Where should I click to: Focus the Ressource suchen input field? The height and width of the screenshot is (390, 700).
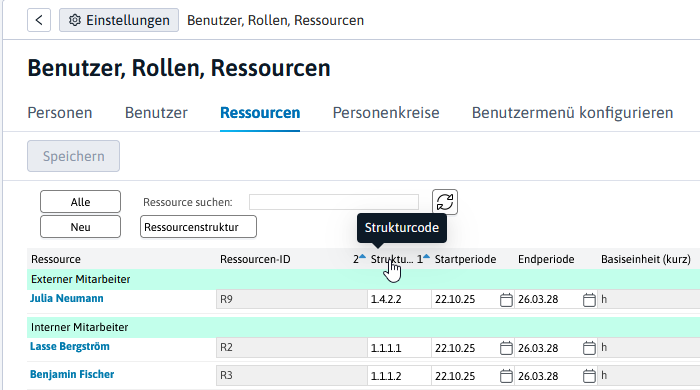(334, 202)
